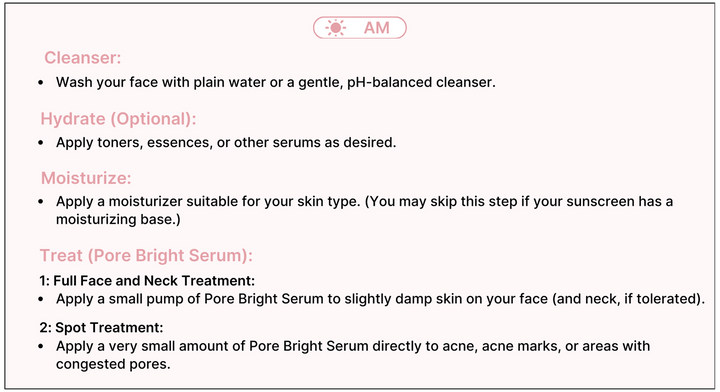Click the bullet before Apply a small pump

pos(41,299)
